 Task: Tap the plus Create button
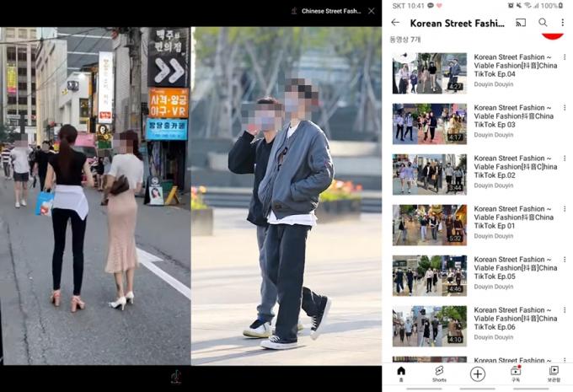(x=478, y=373)
